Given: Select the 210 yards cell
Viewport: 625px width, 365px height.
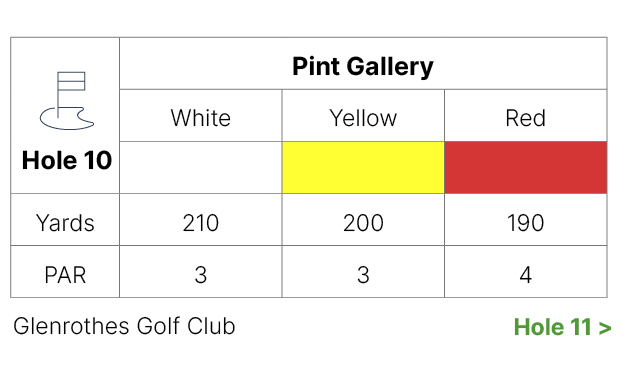Looking at the screenshot, I should (200, 220).
